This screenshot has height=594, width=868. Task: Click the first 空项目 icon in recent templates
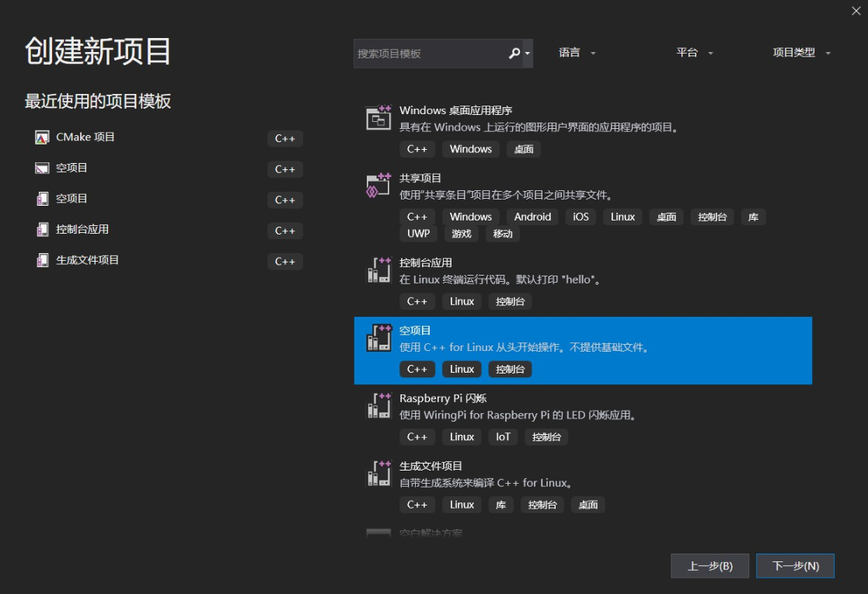(42, 168)
